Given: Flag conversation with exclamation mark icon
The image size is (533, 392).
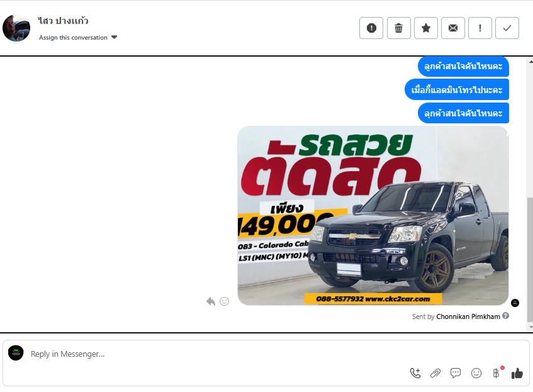Looking at the screenshot, I should coord(480,28).
